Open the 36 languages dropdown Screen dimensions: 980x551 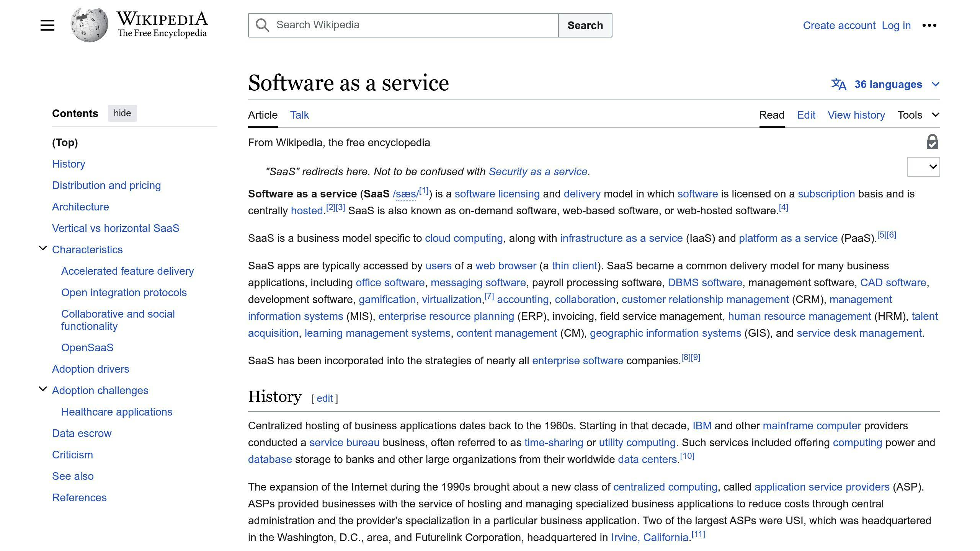(888, 84)
